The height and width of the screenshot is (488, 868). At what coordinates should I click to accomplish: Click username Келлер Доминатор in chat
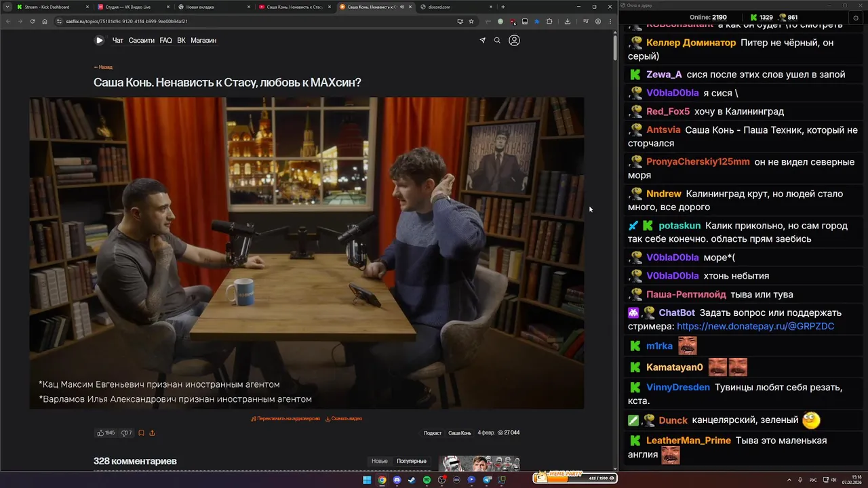pos(691,43)
